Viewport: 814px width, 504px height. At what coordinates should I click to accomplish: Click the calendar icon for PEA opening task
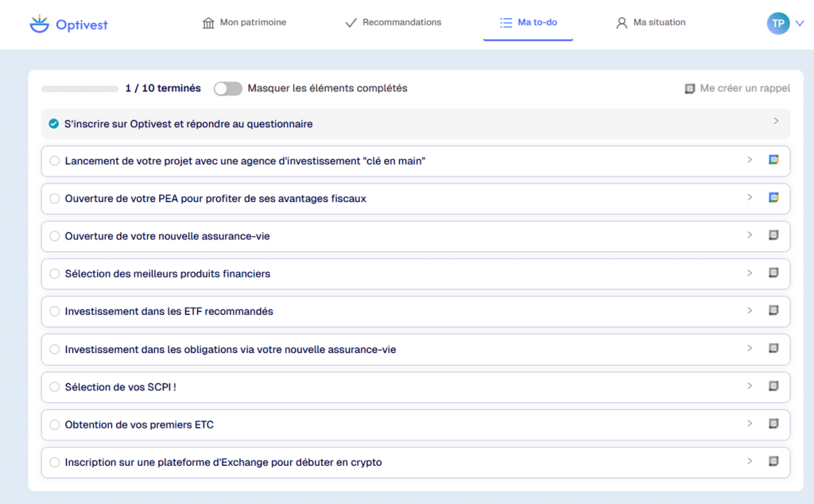[773, 197]
